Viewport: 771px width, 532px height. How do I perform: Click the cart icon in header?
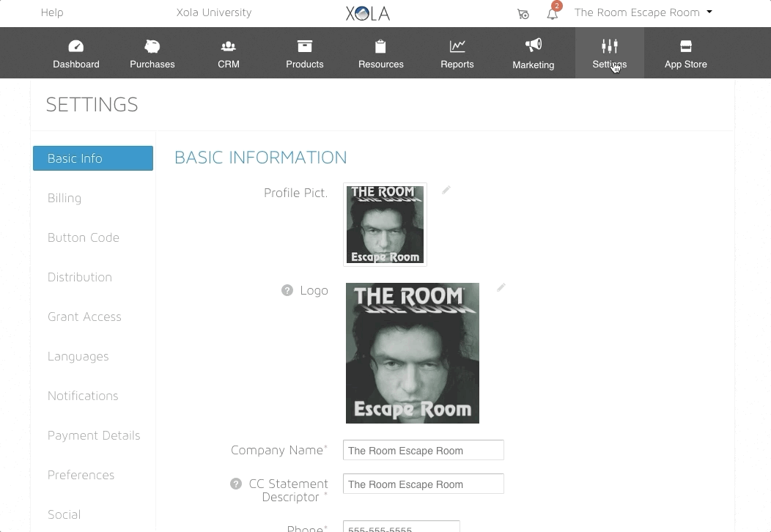point(523,14)
